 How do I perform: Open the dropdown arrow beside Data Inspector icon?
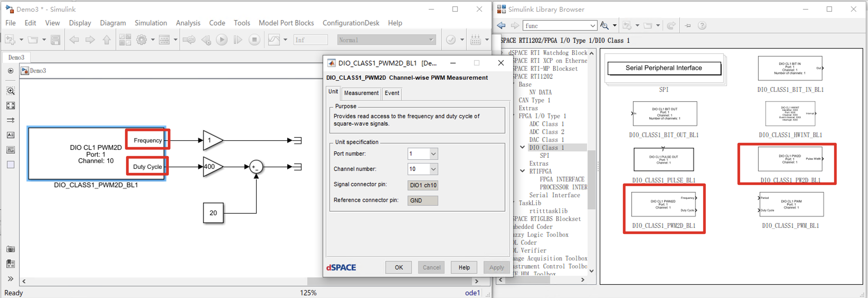(x=285, y=40)
